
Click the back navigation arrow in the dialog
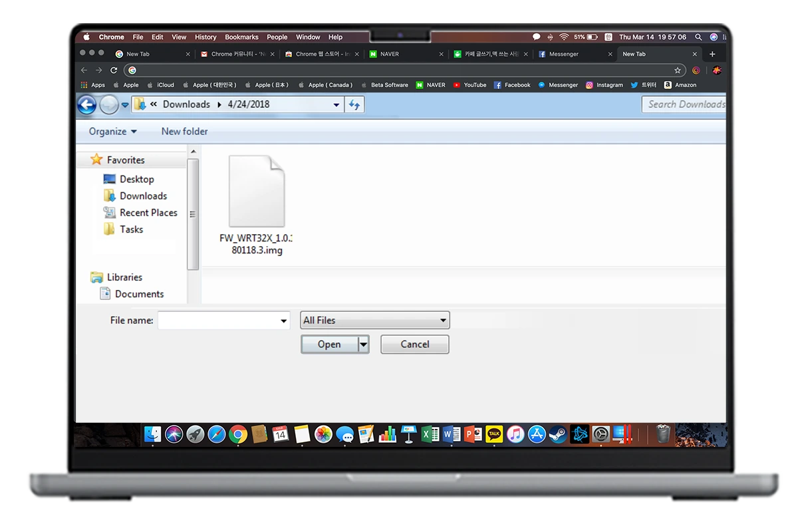pyautogui.click(x=87, y=104)
